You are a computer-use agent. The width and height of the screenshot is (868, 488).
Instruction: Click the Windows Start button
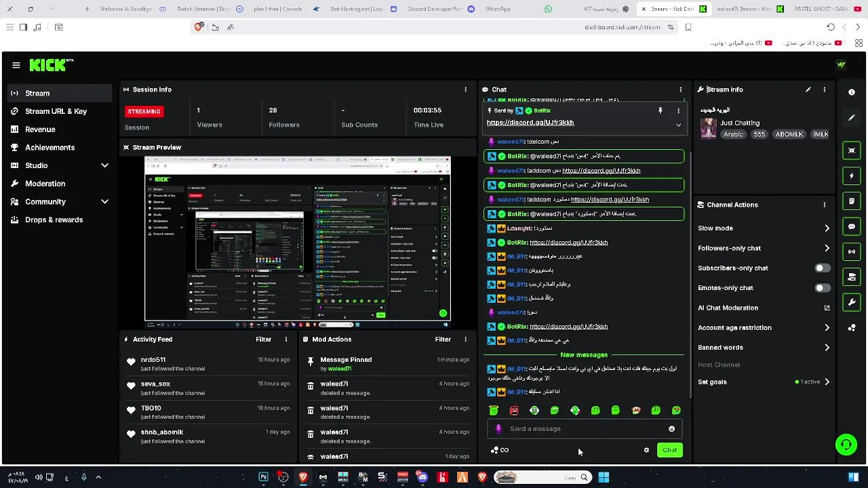(604, 477)
